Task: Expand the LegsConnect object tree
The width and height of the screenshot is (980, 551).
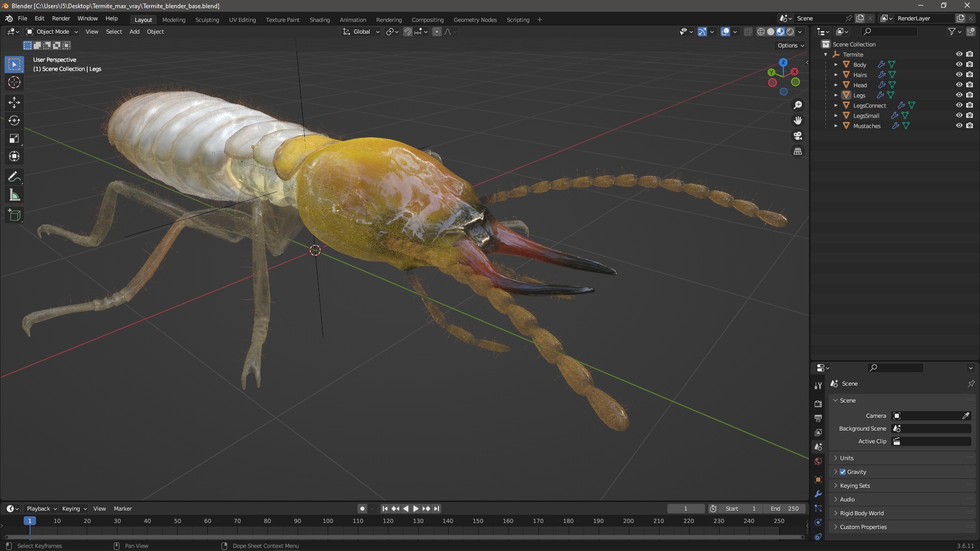Action: 836,106
